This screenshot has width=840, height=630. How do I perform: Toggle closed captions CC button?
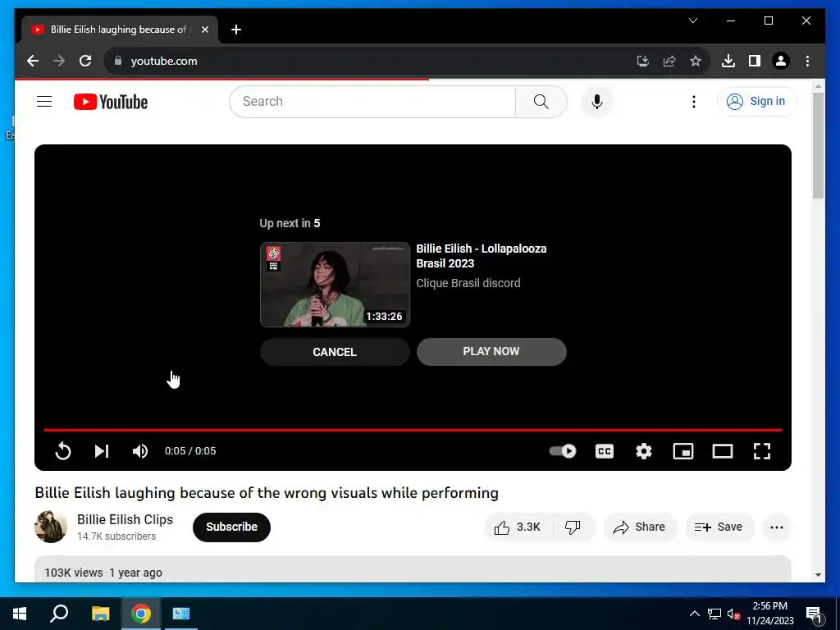[605, 450]
